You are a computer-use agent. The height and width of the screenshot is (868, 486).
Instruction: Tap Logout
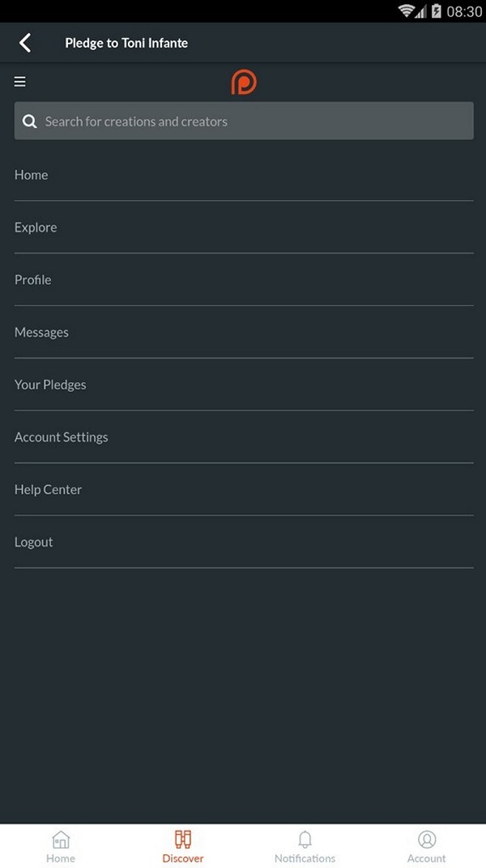[244, 542]
